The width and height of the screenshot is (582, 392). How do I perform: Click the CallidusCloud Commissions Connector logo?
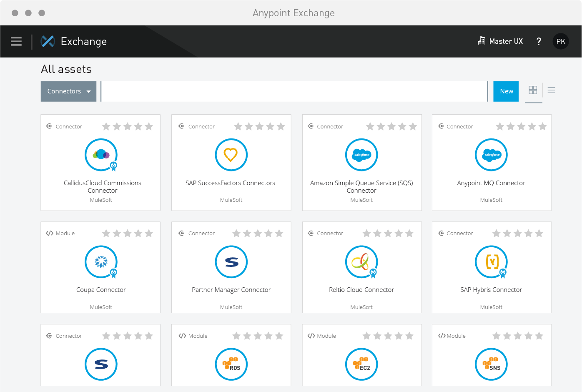(x=101, y=155)
